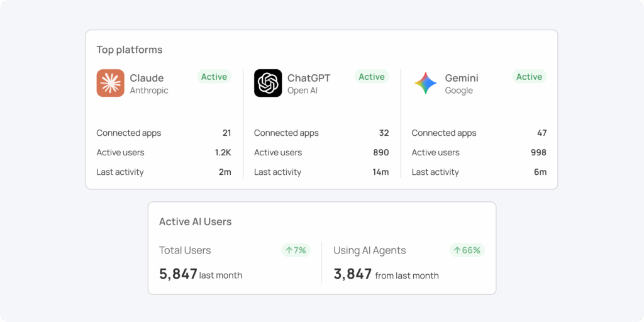Click the Gemini star logo icon
644x322 pixels.
click(x=425, y=83)
